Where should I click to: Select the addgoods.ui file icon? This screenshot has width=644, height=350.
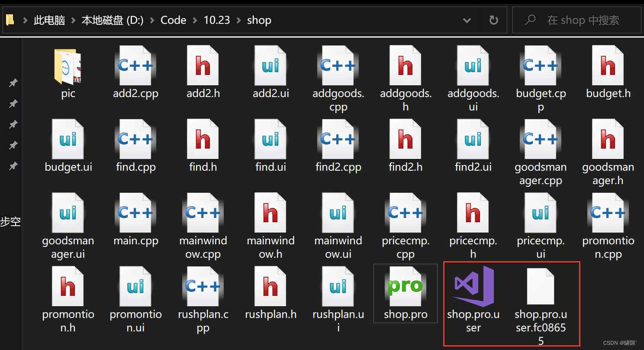pos(473,66)
